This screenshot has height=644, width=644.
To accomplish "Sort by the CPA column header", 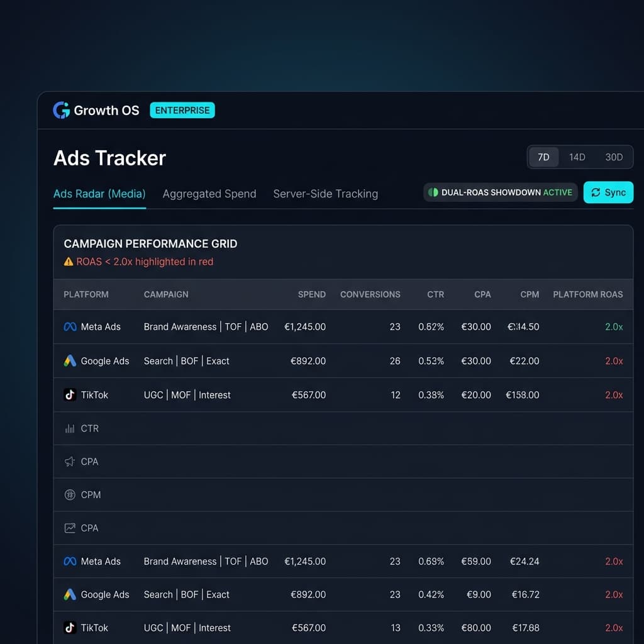I will click(482, 294).
